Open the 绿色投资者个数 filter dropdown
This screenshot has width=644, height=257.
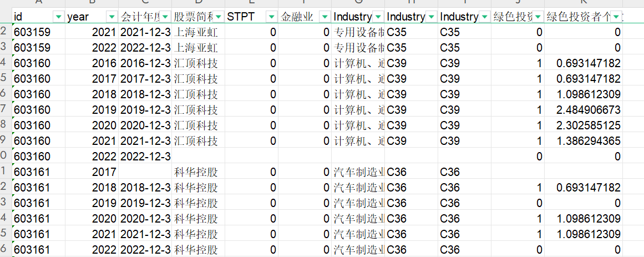point(616,17)
